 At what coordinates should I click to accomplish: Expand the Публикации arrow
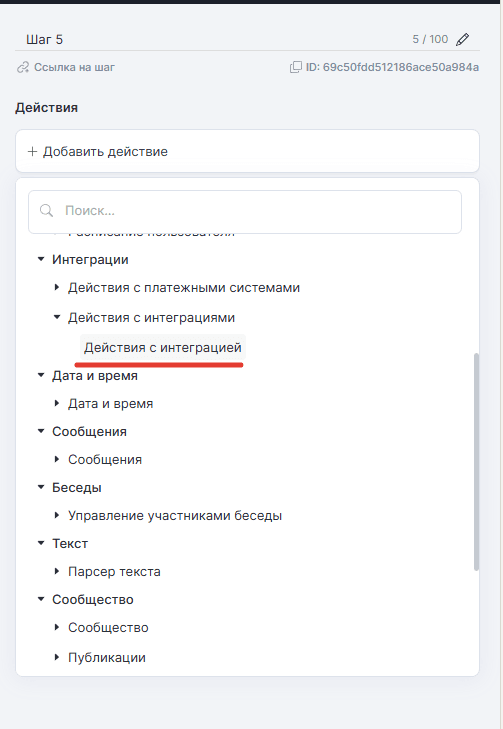coord(57,657)
